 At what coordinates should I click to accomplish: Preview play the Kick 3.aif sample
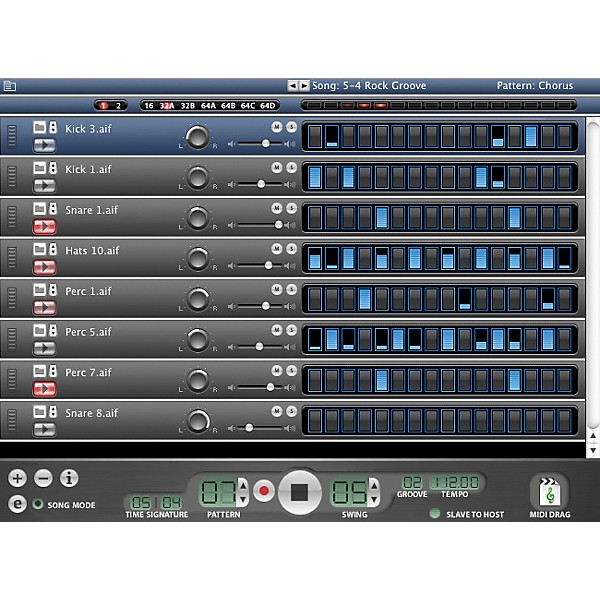click(44, 145)
